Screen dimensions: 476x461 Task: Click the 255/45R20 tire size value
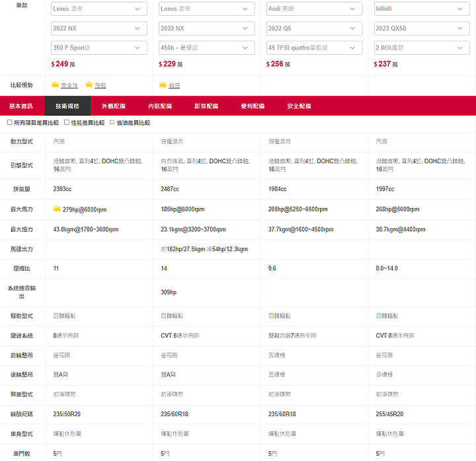(x=389, y=414)
